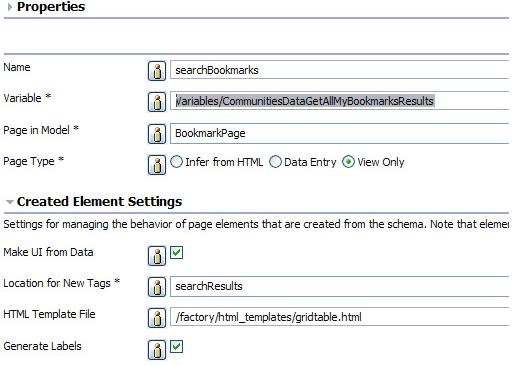Choose the Data Entry page type

[x=275, y=162]
